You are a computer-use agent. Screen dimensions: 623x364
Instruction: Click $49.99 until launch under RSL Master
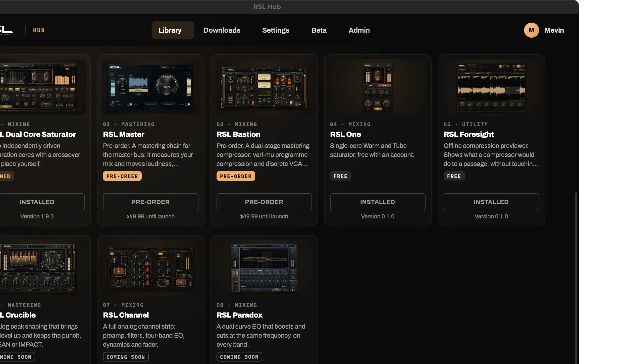150,216
